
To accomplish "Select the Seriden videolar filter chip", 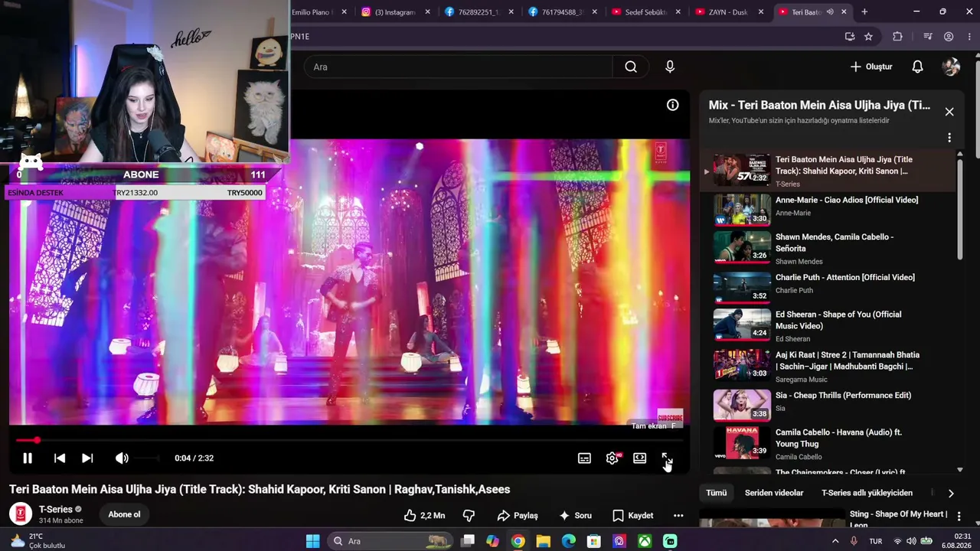I will 774,494.
